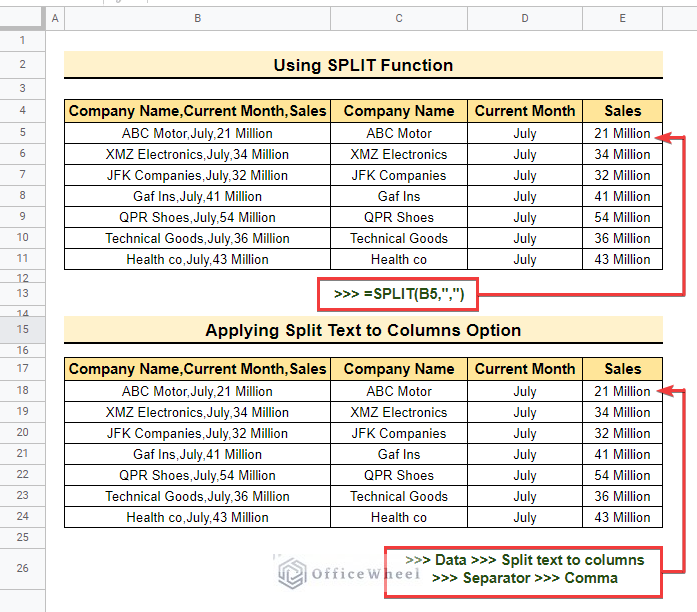The width and height of the screenshot is (697, 612).
Task: Select Health co,July,43 Million in row 24
Action: [197, 517]
